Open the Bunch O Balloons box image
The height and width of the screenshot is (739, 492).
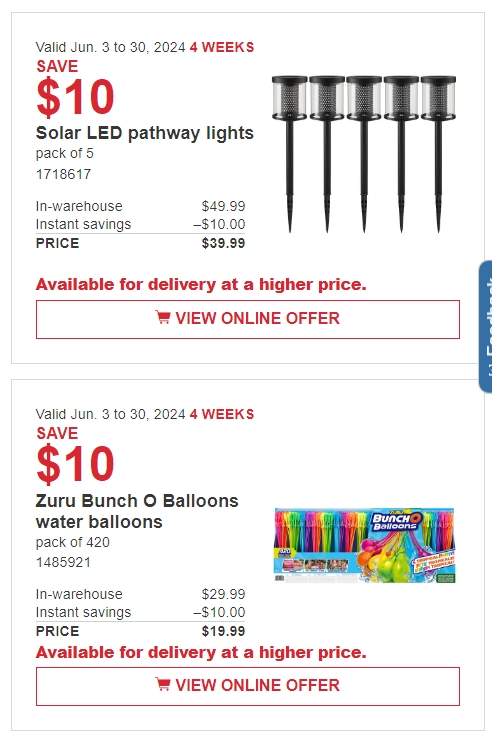coord(365,545)
